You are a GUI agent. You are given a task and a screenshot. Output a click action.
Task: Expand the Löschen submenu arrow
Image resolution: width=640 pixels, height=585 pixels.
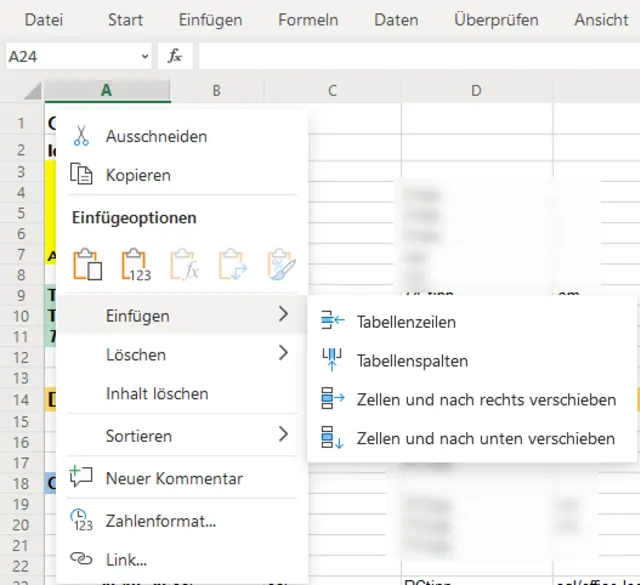point(283,353)
